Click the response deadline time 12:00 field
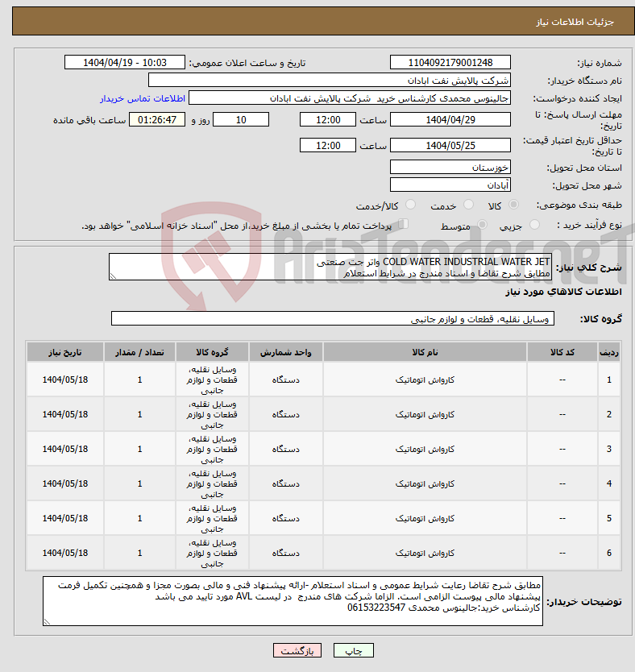This screenshot has height=672, width=635. pyautogui.click(x=328, y=120)
